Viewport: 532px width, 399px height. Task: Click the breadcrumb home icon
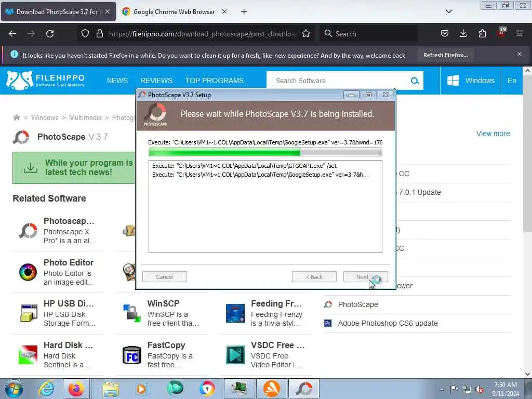coord(16,118)
